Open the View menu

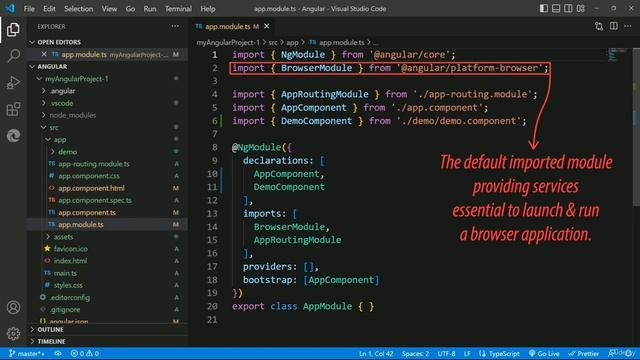tap(109, 9)
